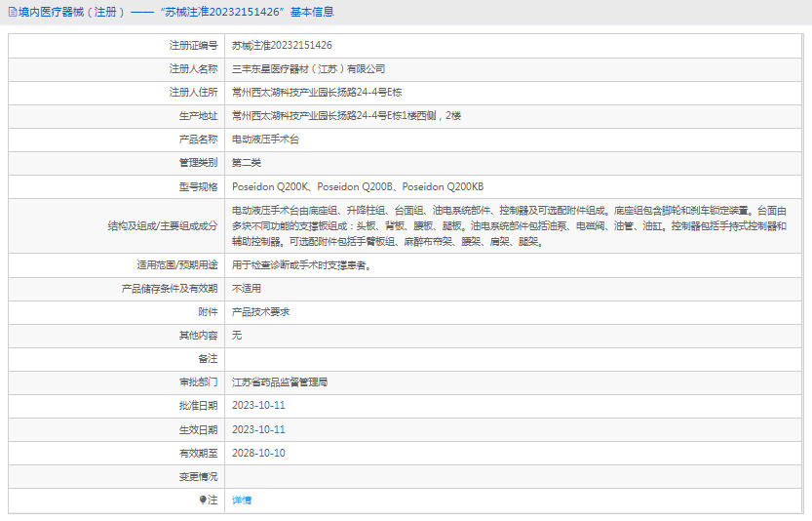Select the 无 value in 其他内容 row

click(x=237, y=336)
